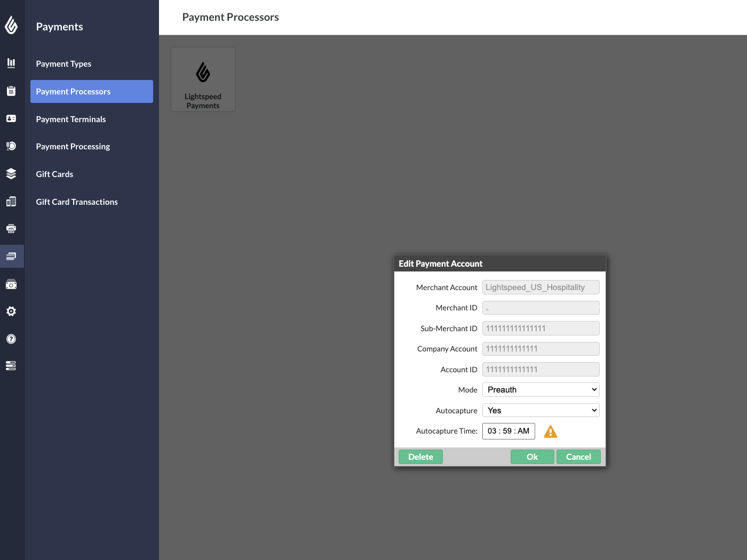747x560 pixels.
Task: Open the cash payments icon below credit card
Action: 11,284
